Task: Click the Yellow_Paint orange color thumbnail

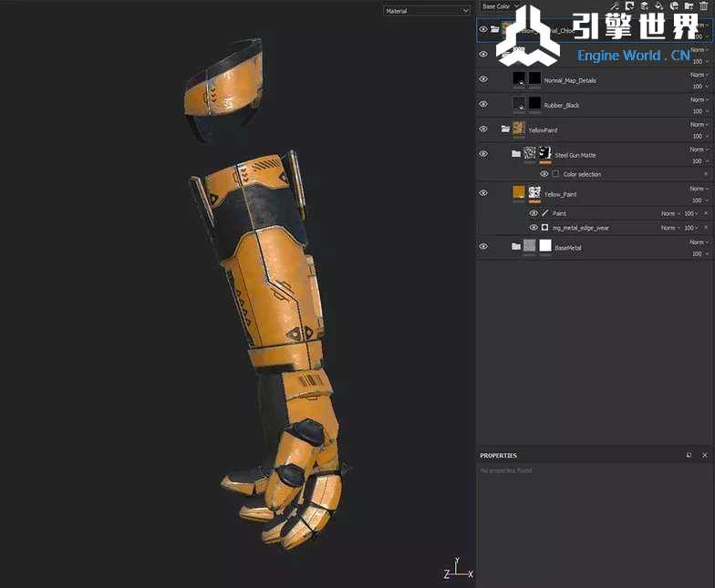Action: 519,192
